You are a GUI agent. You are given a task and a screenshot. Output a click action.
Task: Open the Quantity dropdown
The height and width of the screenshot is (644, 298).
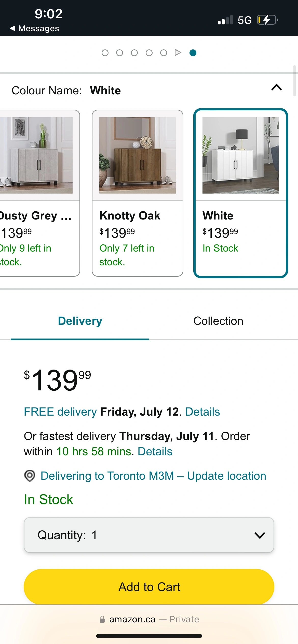149,535
